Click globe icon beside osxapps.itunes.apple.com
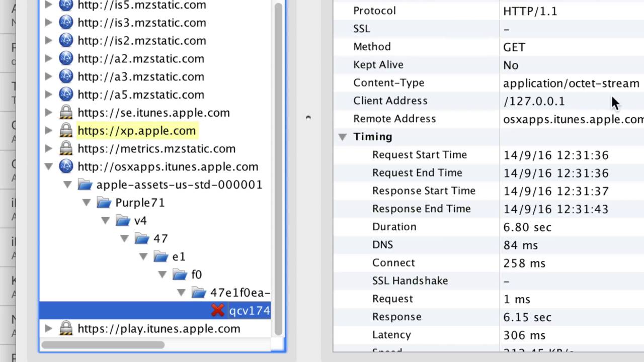Image resolution: width=644 pixels, height=362 pixels. [66, 166]
